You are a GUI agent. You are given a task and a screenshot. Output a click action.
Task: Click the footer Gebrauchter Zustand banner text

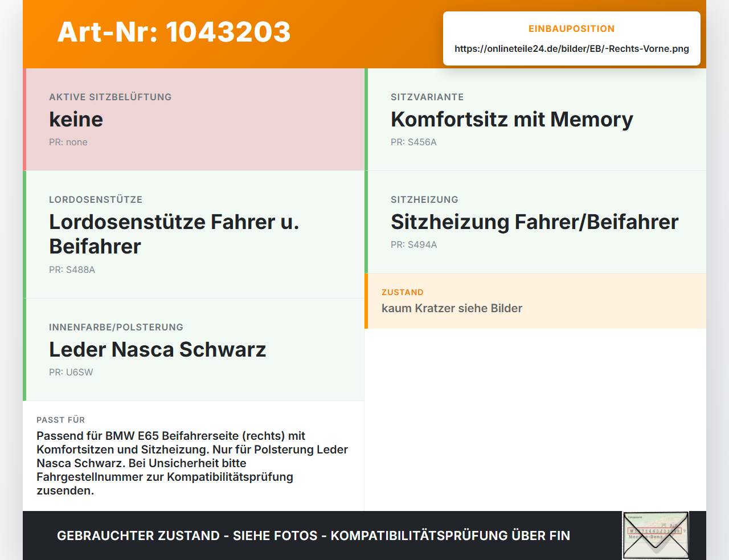click(313, 536)
